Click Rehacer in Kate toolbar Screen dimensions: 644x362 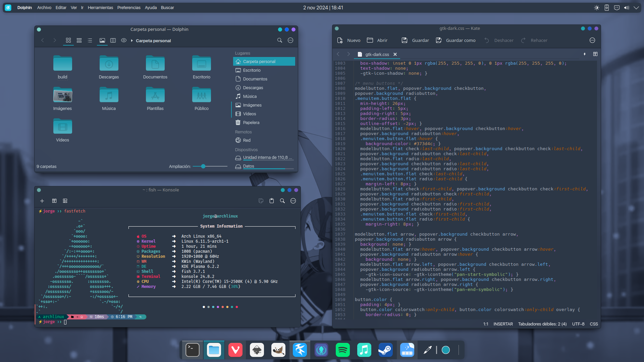(x=534, y=40)
